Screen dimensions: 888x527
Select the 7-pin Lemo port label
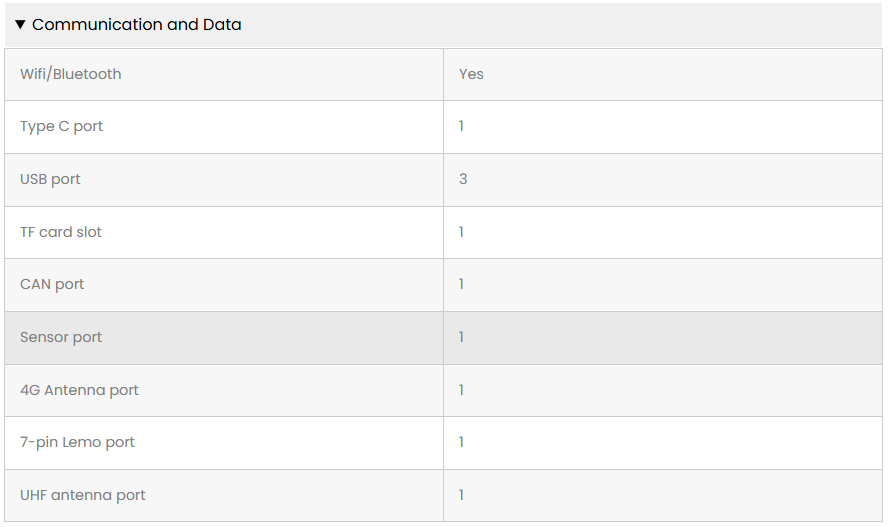[77, 443]
